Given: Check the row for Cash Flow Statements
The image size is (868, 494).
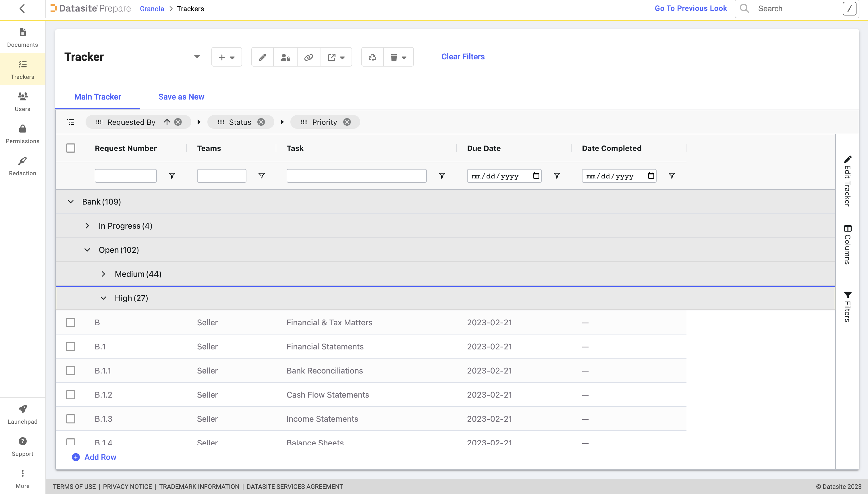Looking at the screenshot, I should tap(71, 394).
